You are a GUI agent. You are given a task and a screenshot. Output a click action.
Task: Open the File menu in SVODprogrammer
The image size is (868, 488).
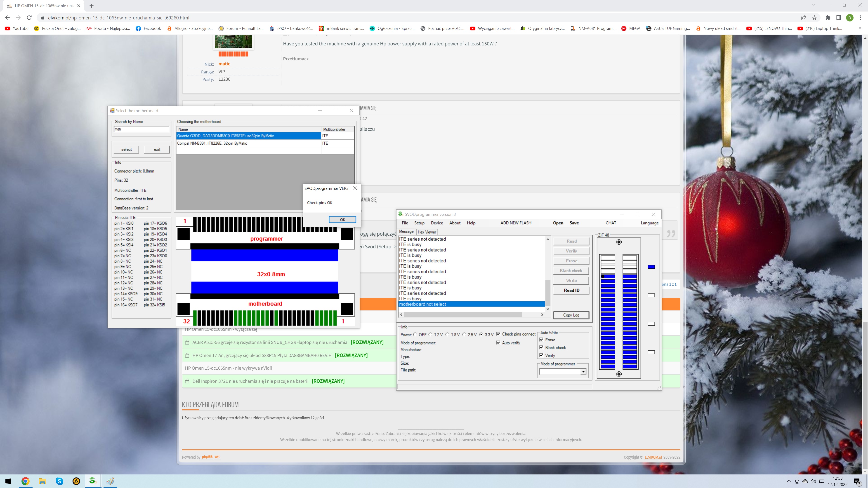[x=405, y=223]
